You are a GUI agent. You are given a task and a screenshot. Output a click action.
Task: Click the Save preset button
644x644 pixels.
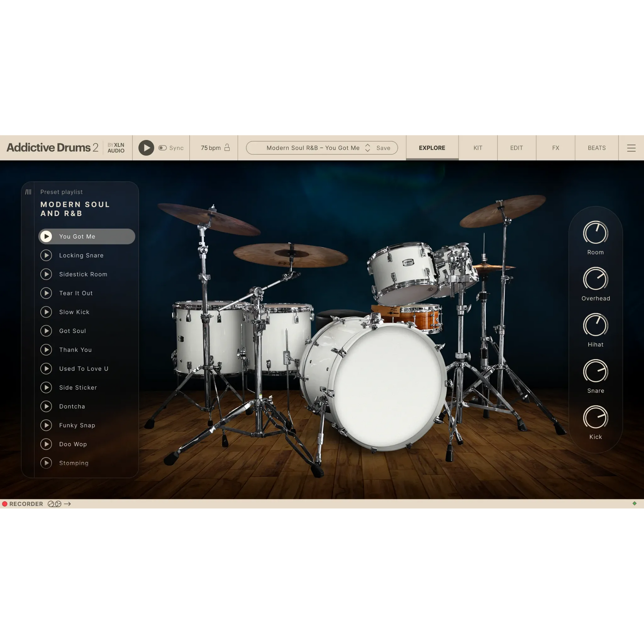tap(383, 148)
